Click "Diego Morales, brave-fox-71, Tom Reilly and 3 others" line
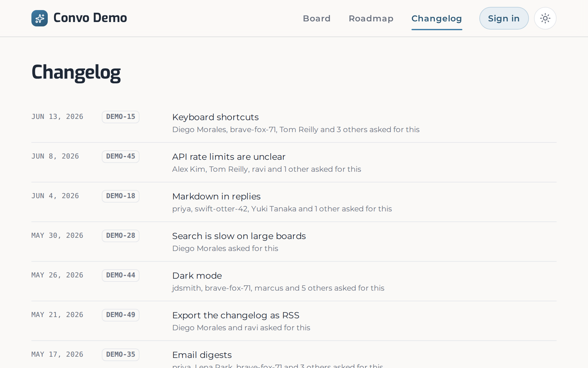Image resolution: width=588 pixels, height=368 pixels. click(296, 130)
